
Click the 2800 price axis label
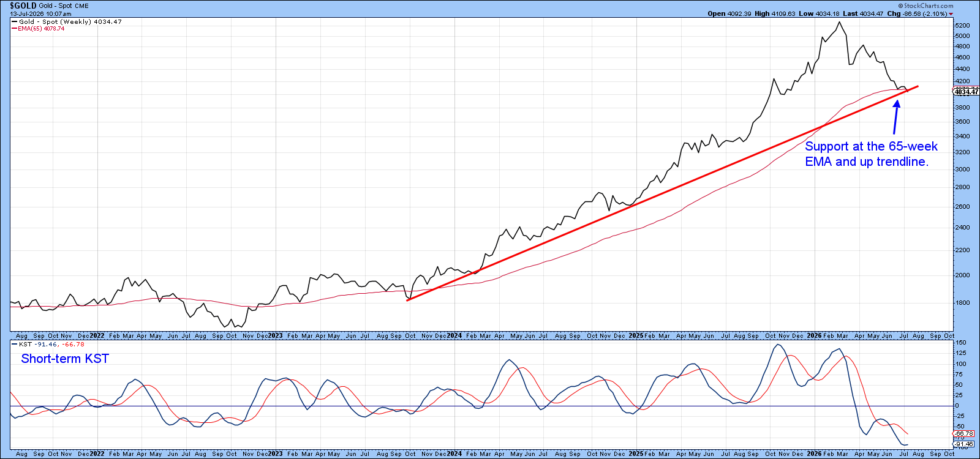click(962, 187)
